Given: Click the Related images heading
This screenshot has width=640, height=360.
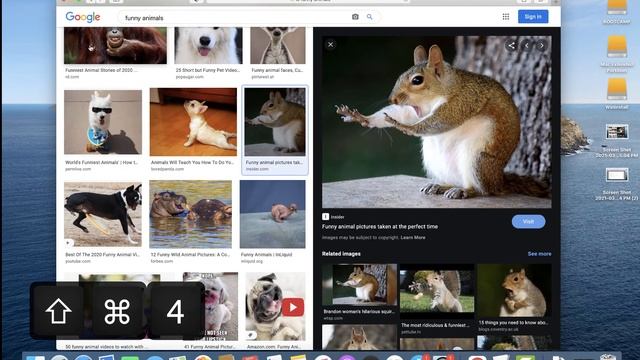Looking at the screenshot, I should click(x=341, y=254).
